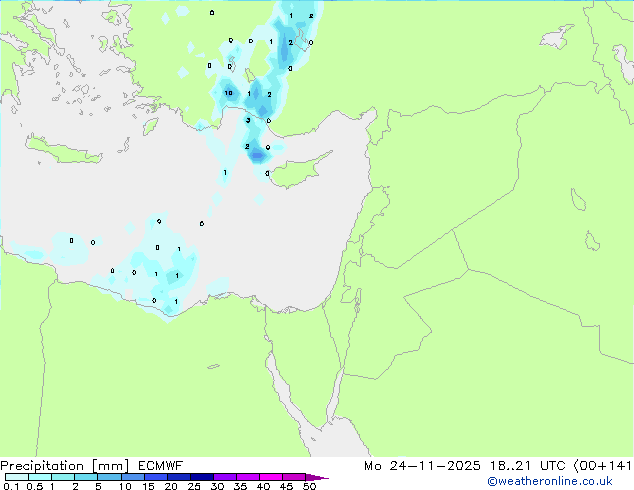Click the 10–15 mm legend color box
This screenshot has width=634, height=490.
[x=133, y=477]
